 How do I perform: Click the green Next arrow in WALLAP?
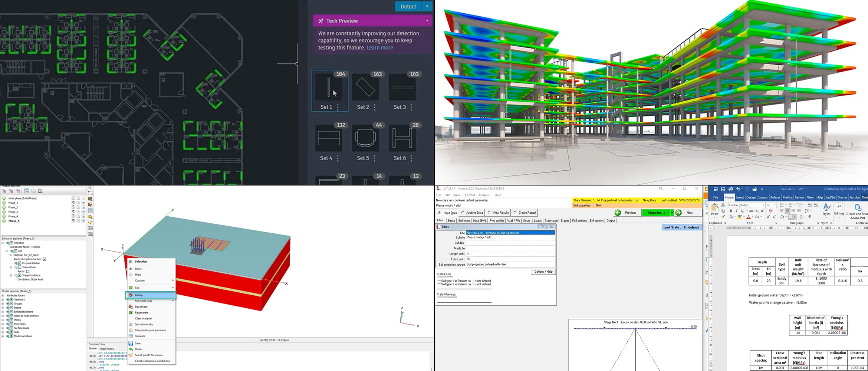(678, 213)
